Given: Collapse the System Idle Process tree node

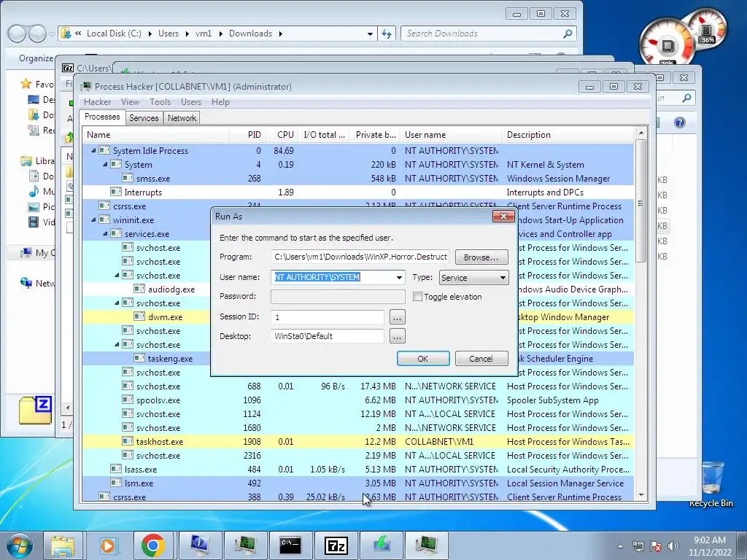Looking at the screenshot, I should 93,150.
